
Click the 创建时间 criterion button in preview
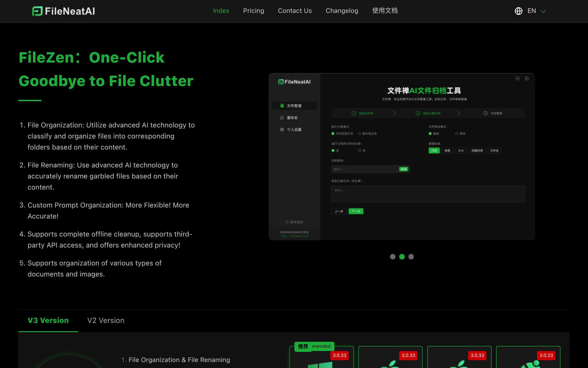pyautogui.click(x=477, y=150)
